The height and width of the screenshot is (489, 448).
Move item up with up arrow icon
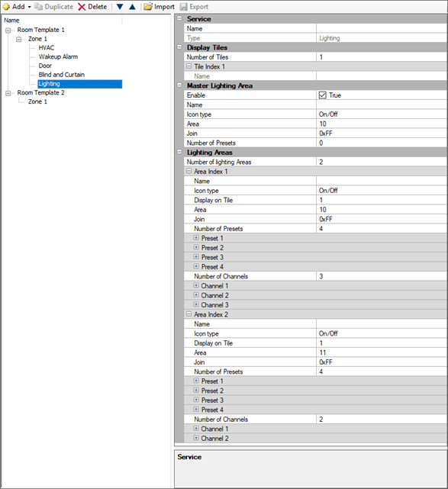click(x=132, y=7)
